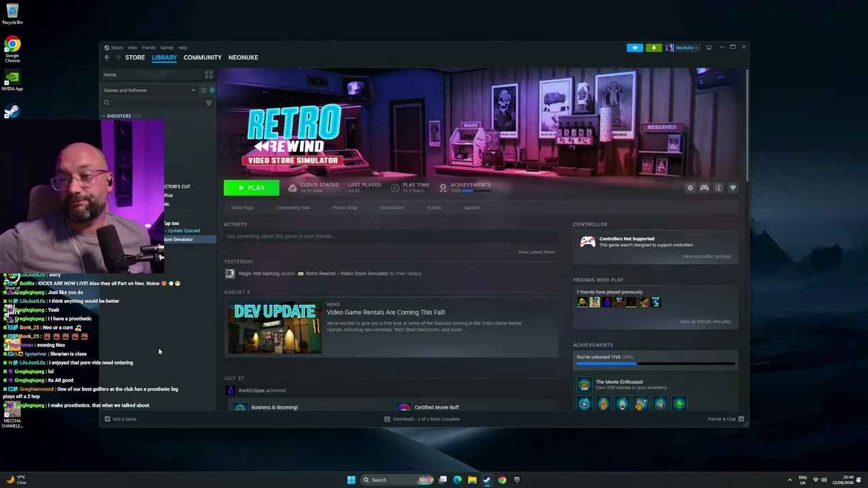The height and width of the screenshot is (488, 868).
Task: Click the achievements unlocked progress bar
Action: tap(655, 364)
